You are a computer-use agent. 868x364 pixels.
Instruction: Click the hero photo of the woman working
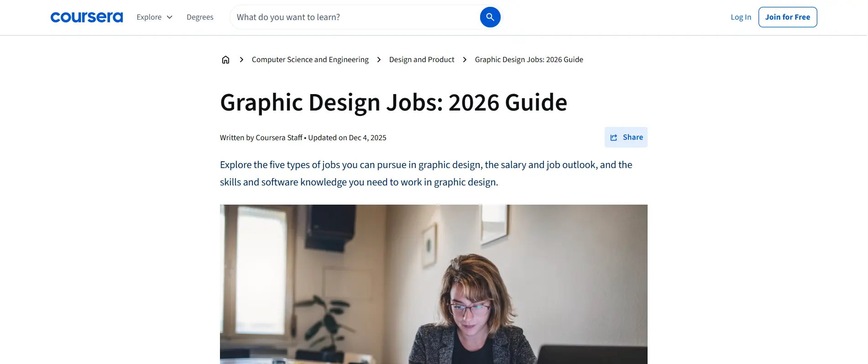tap(434, 284)
